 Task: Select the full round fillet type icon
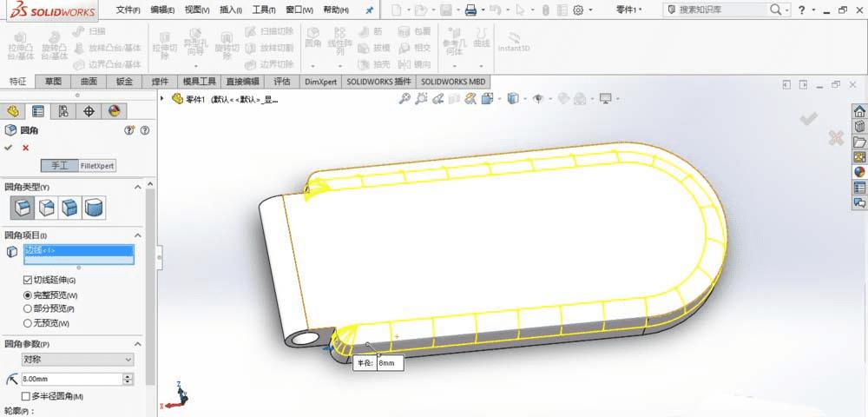(94, 208)
